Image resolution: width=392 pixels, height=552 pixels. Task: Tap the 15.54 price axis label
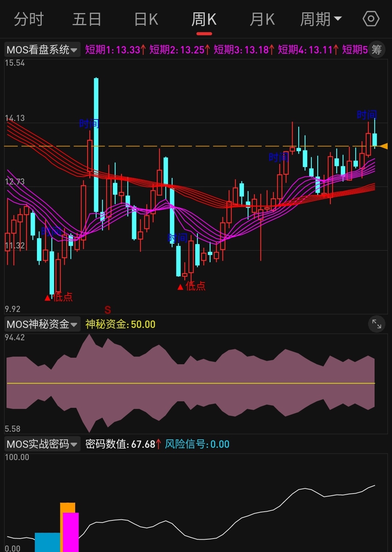coord(15,63)
